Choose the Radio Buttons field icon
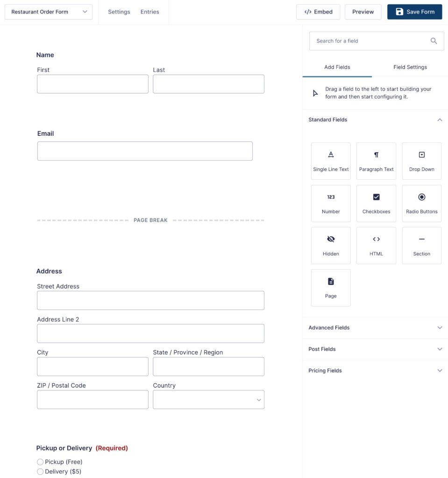The width and height of the screenshot is (448, 478). tap(421, 203)
